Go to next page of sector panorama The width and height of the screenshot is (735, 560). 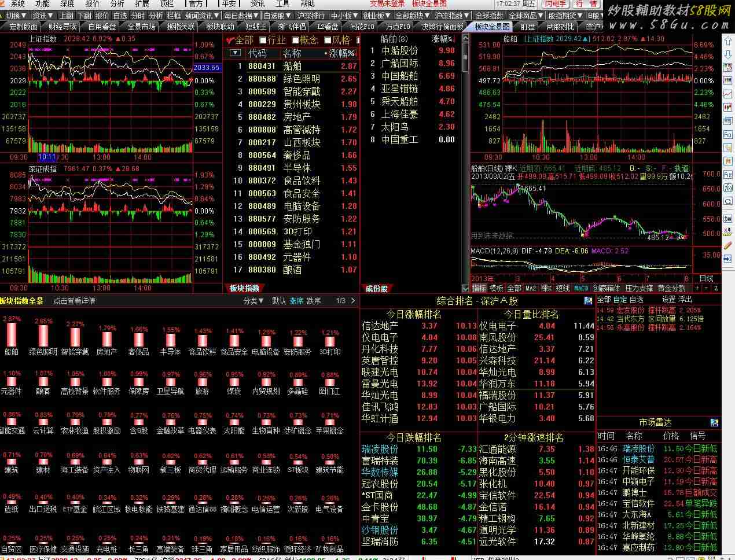[353, 301]
